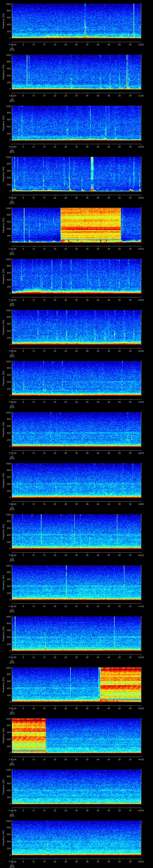Click the 46:00 end label on the last row
Viewport: 153px width, 868px height.
click(141, 861)
